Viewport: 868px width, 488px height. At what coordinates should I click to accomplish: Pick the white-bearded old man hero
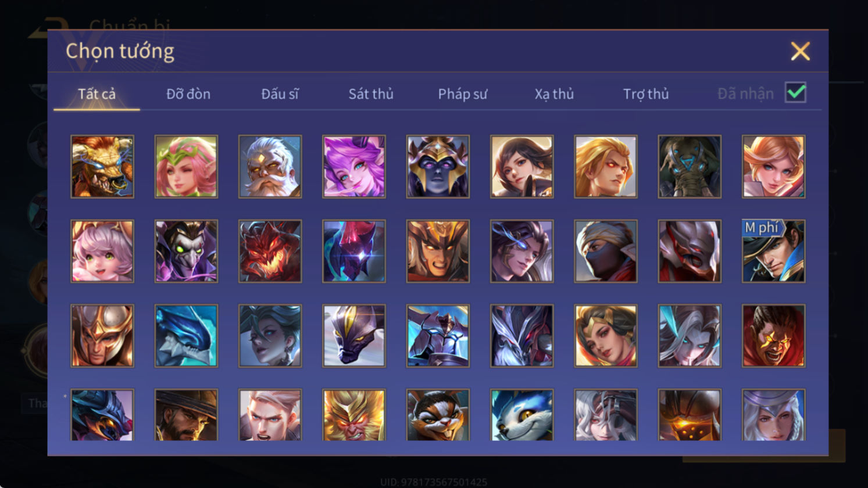point(270,167)
